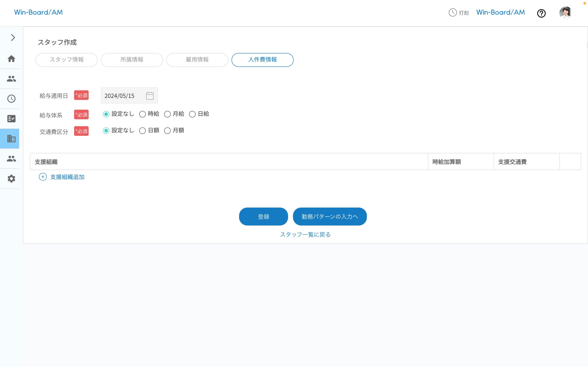Click the help question mark icon
This screenshot has height=367, width=588.
coord(541,13)
